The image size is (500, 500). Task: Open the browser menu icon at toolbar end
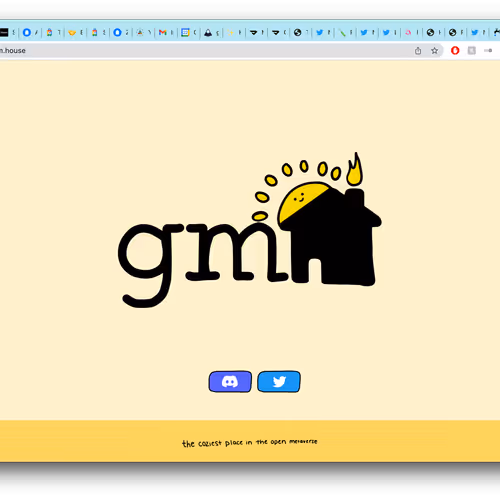(488, 50)
